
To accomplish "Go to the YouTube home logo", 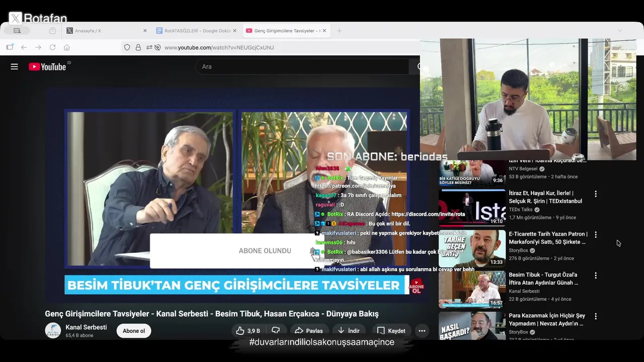I will coord(47,66).
